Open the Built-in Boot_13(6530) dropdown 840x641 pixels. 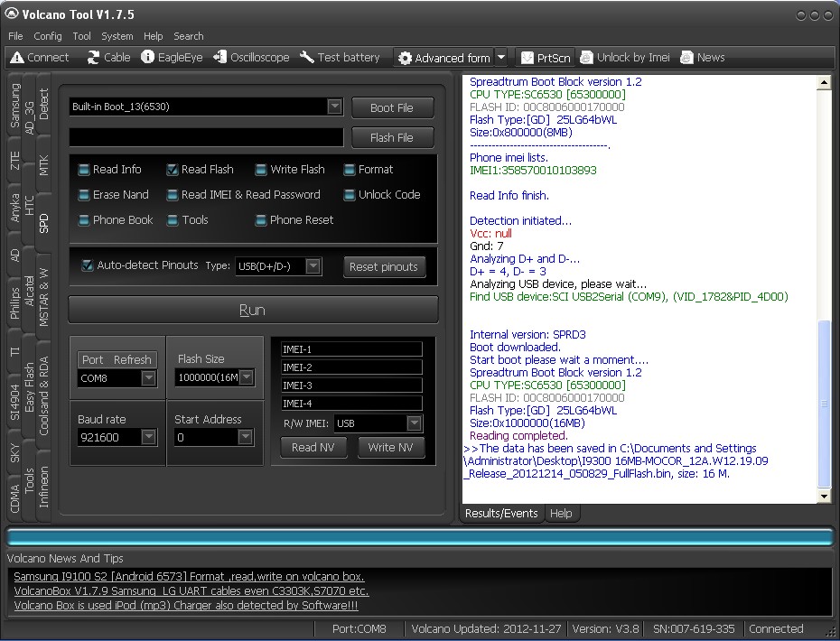coord(335,107)
